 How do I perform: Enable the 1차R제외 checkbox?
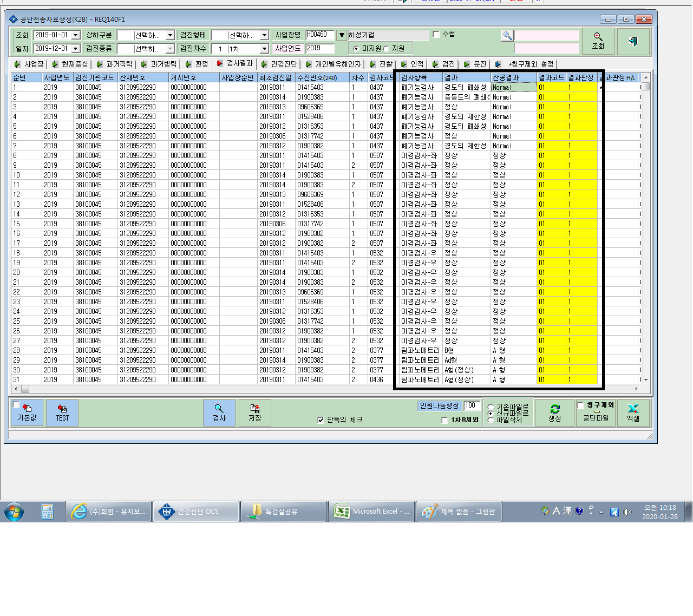pos(445,420)
